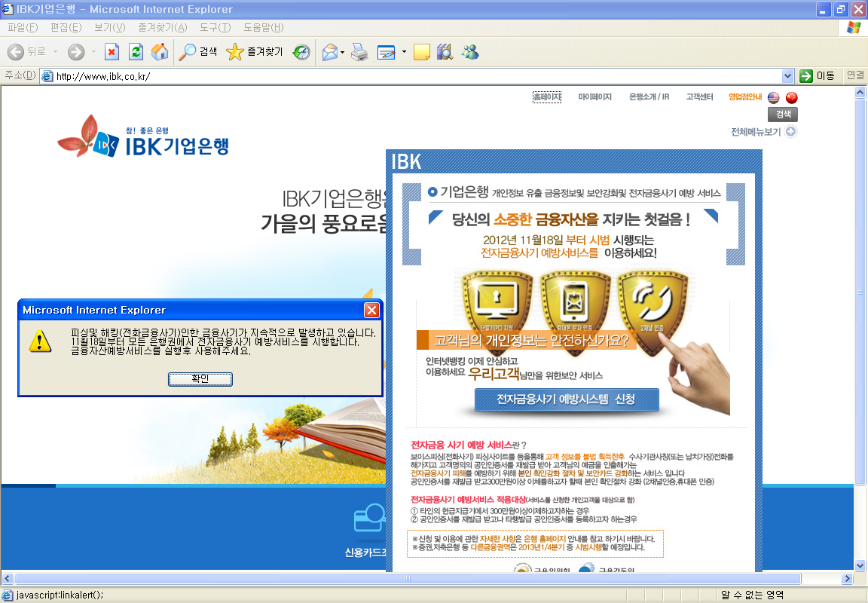The image size is (868, 603).
Task: Open the 즐겨찾기(A) menu
Action: coord(163,27)
